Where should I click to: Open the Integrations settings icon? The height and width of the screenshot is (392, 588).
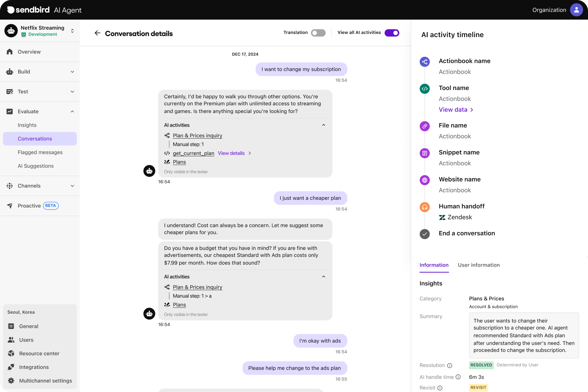[x=10, y=367]
